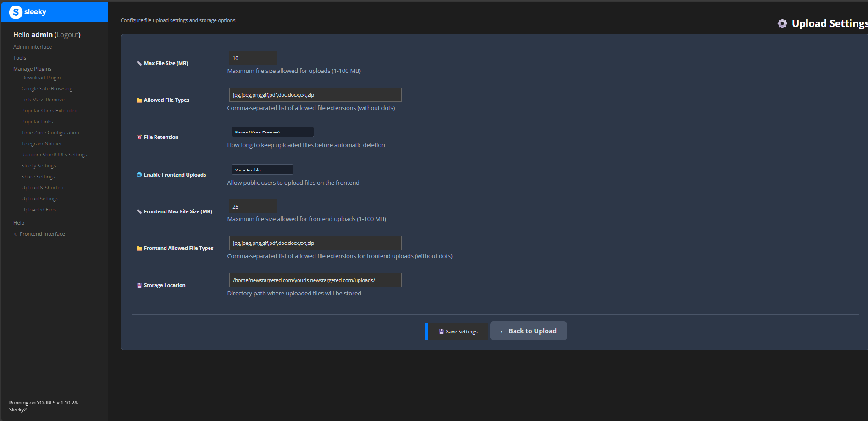
Task: Click the paperclip icon beside Max File Size
Action: [x=139, y=63]
